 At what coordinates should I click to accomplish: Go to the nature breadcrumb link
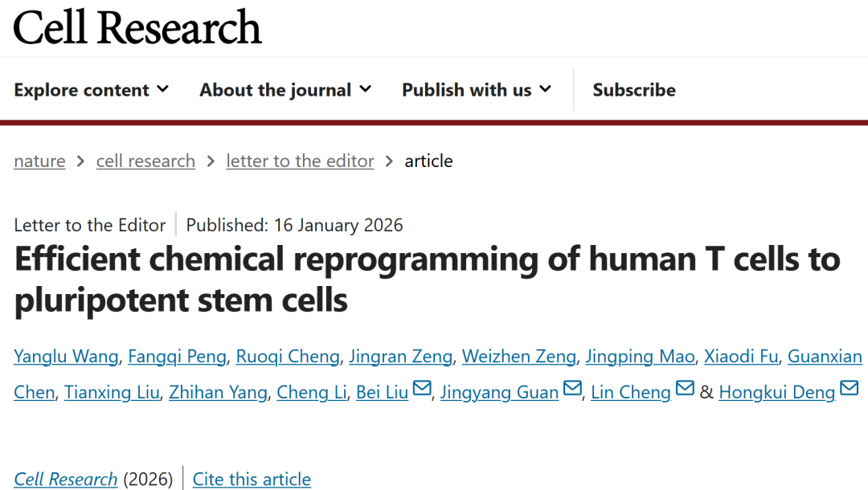pyautogui.click(x=39, y=161)
